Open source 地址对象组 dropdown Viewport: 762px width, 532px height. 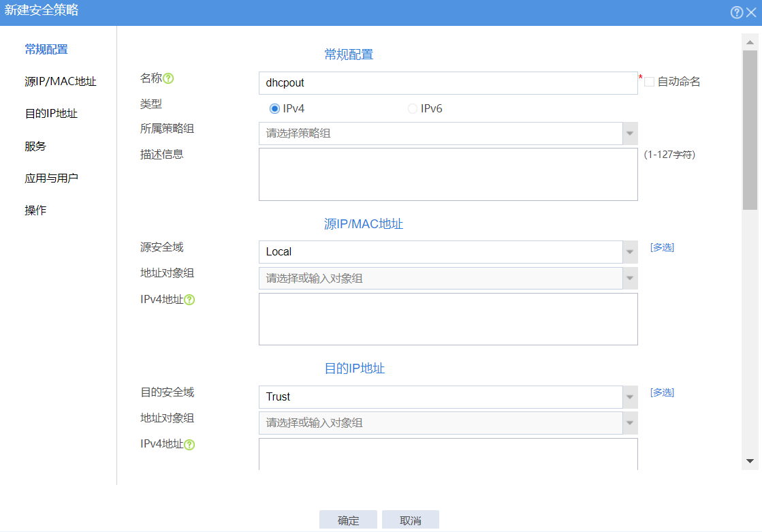tap(630, 278)
